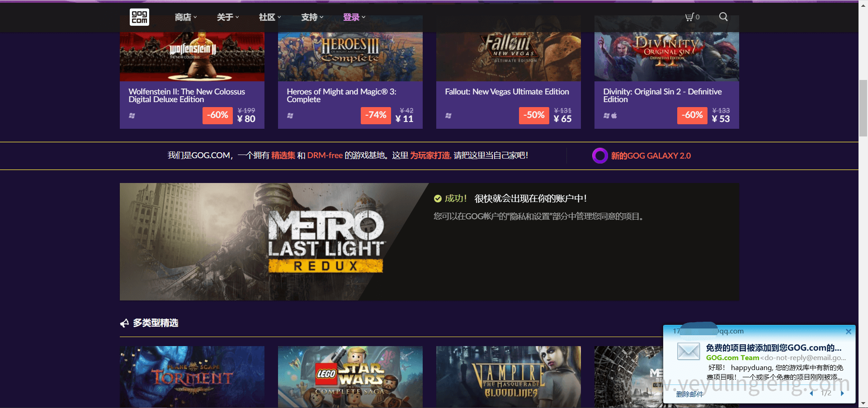868x408 pixels.
Task: Go to next notification with the right arrow
Action: tap(842, 393)
